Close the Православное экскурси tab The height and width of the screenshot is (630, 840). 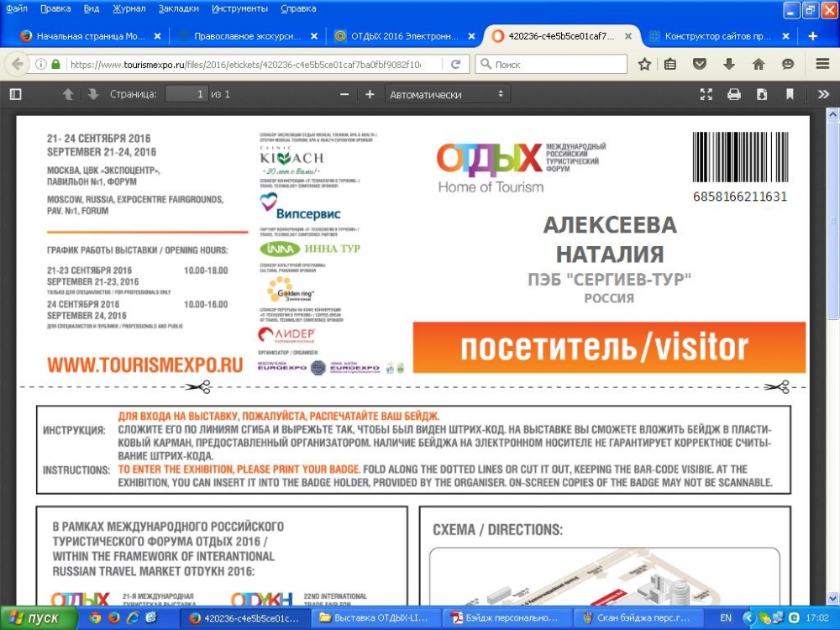pos(314,36)
